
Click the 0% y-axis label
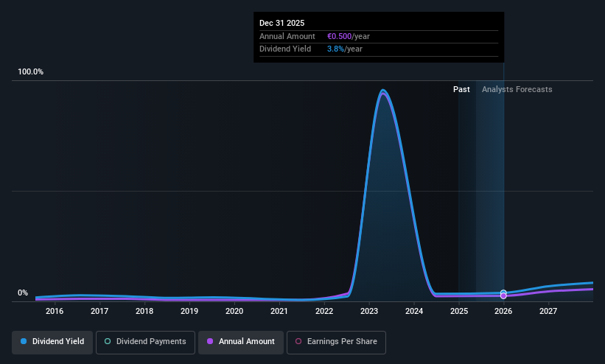23,293
